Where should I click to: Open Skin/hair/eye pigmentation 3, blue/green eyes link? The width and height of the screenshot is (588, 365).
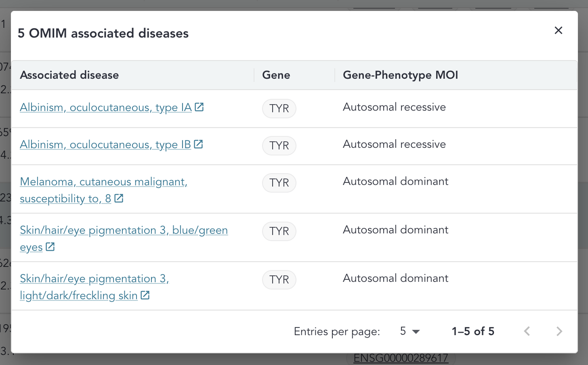tap(124, 230)
